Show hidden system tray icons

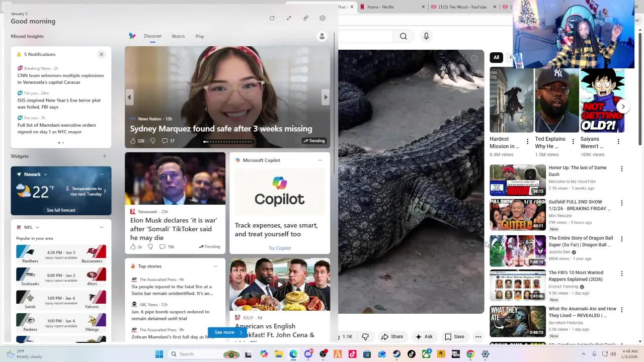584,354
